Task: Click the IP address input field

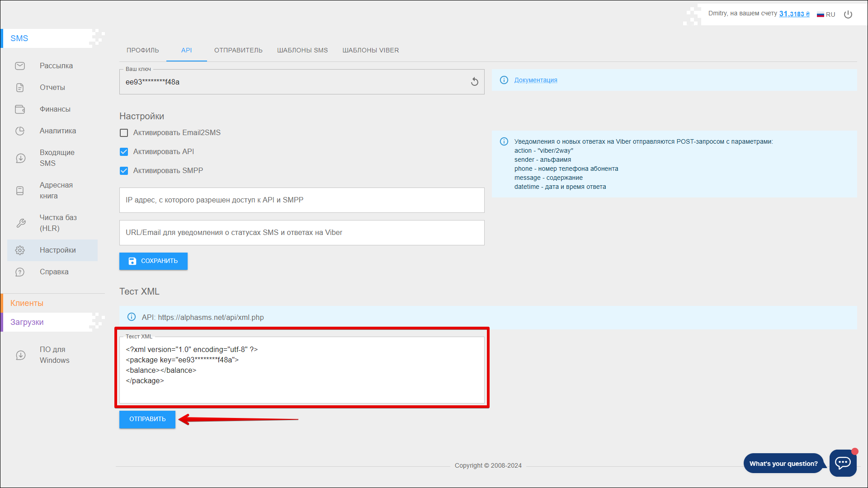Action: 302,200
